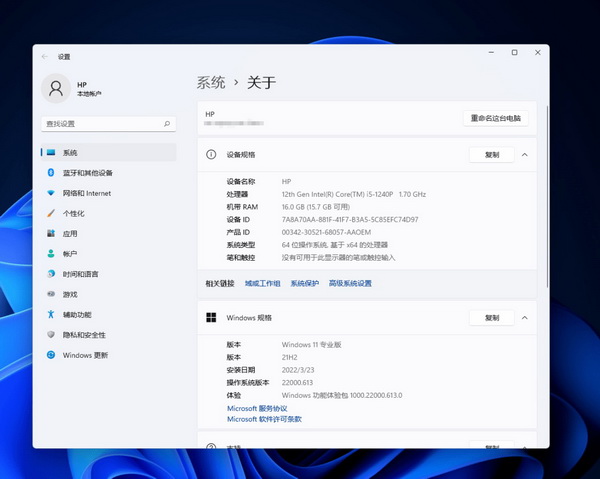Click the info circle icon beside 设备规格
Image resolution: width=600 pixels, height=479 pixels.
[211, 155]
